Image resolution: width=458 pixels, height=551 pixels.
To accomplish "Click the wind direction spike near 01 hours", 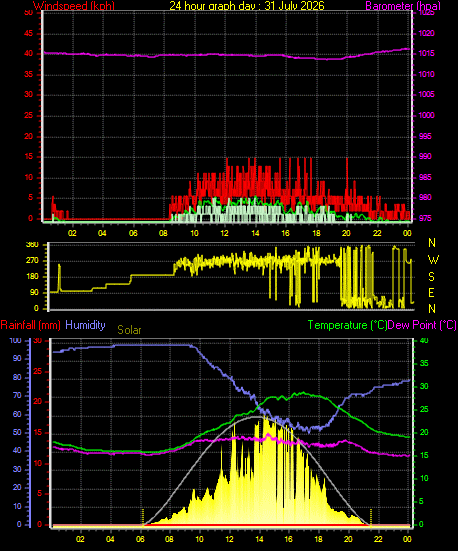I will [x=59, y=278].
